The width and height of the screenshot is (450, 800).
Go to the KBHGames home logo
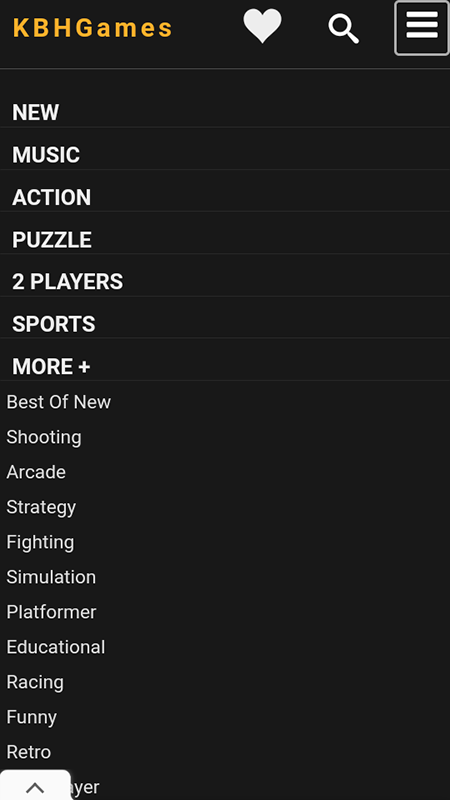[93, 28]
